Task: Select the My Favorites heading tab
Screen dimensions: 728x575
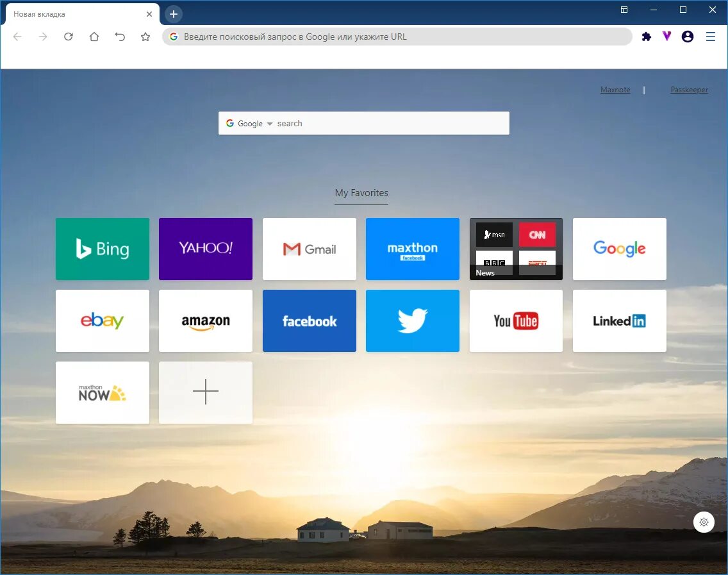Action: [x=361, y=193]
